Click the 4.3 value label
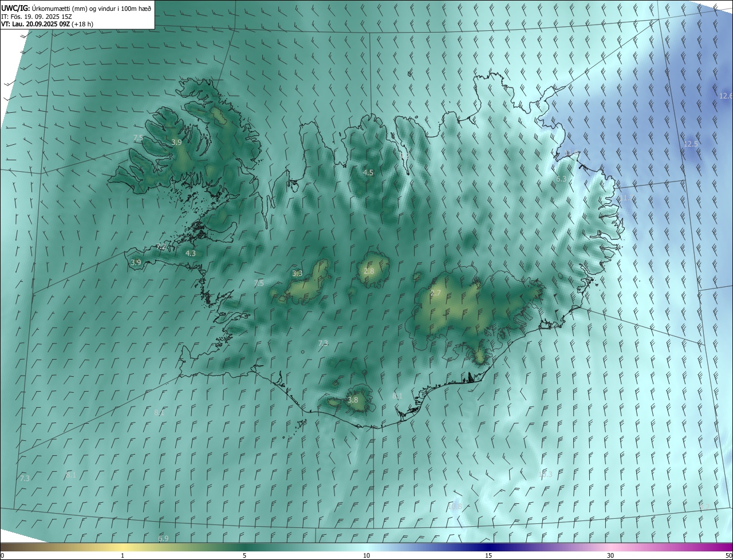The height and width of the screenshot is (560, 733). [190, 253]
